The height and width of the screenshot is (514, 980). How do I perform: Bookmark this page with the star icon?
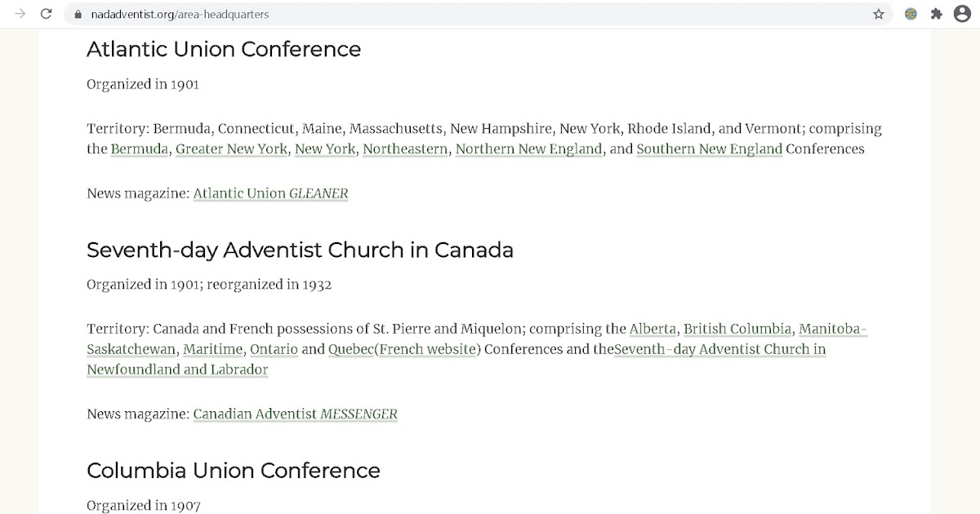(878, 14)
